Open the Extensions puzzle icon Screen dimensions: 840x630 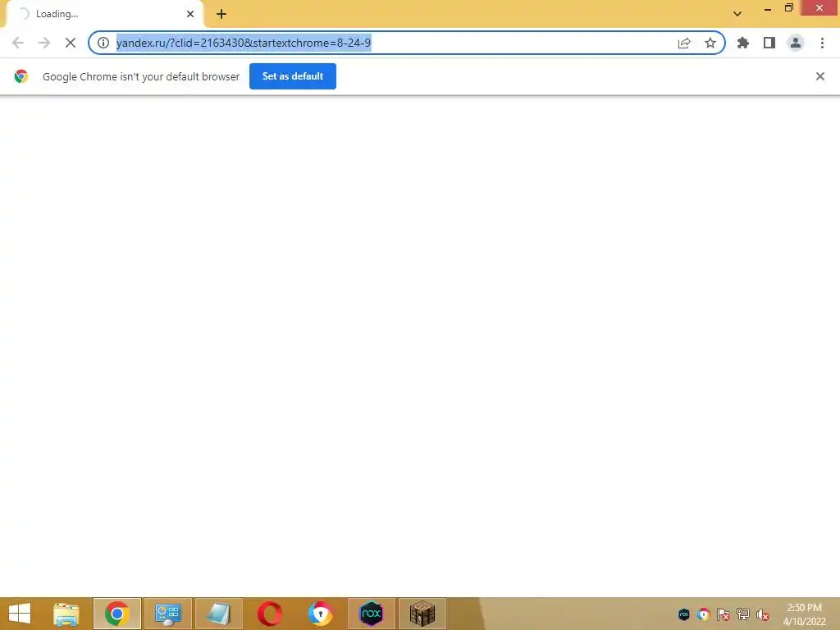743,43
